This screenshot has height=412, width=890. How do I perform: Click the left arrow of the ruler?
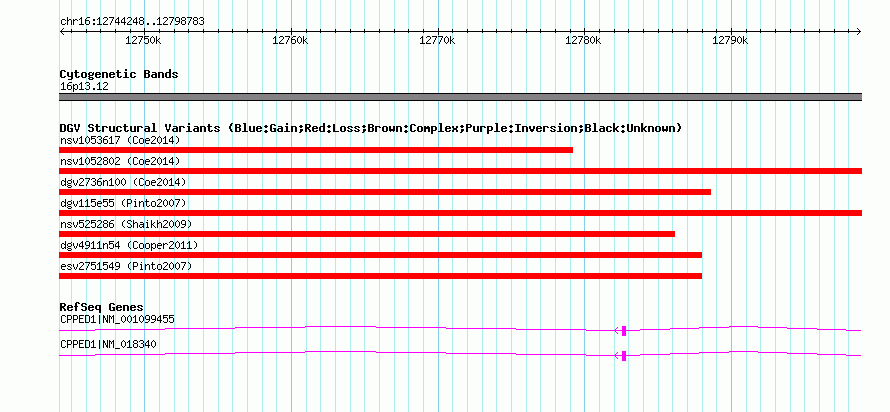[62, 32]
